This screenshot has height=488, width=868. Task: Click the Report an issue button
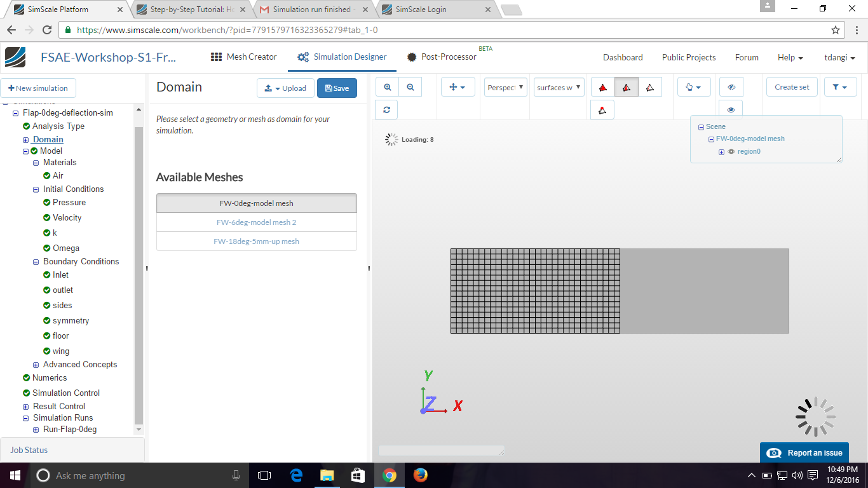point(804,453)
